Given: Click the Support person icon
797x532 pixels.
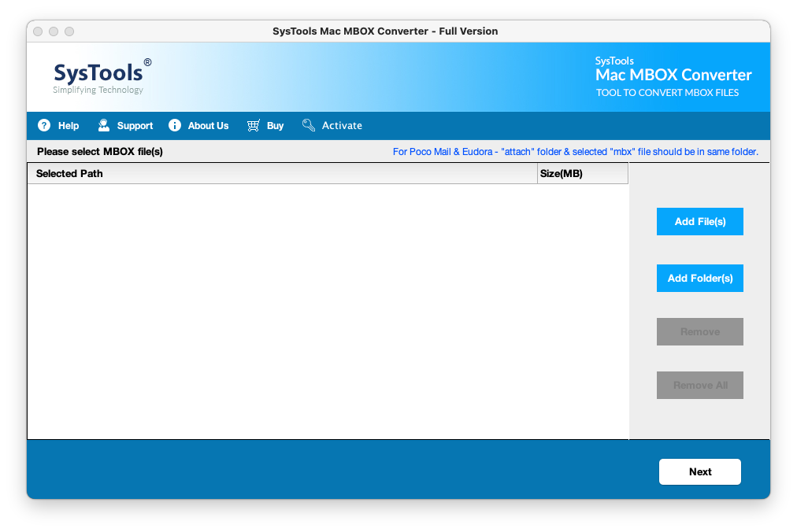Looking at the screenshot, I should tap(104, 125).
